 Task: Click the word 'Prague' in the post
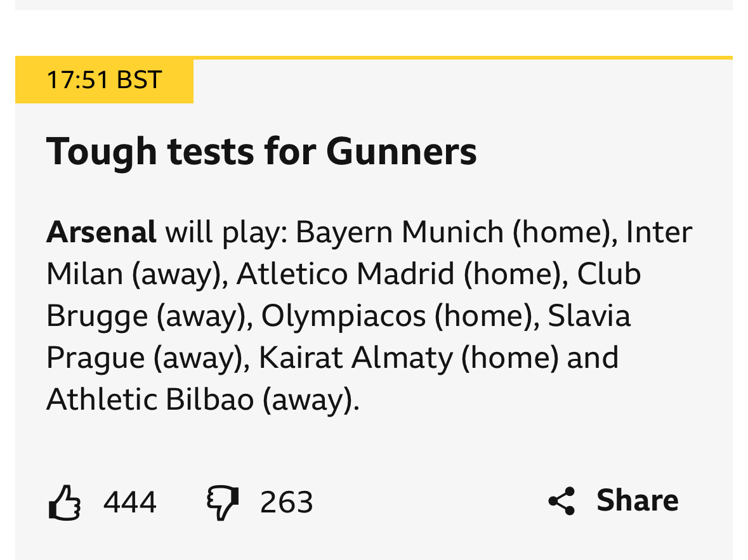pos(96,358)
